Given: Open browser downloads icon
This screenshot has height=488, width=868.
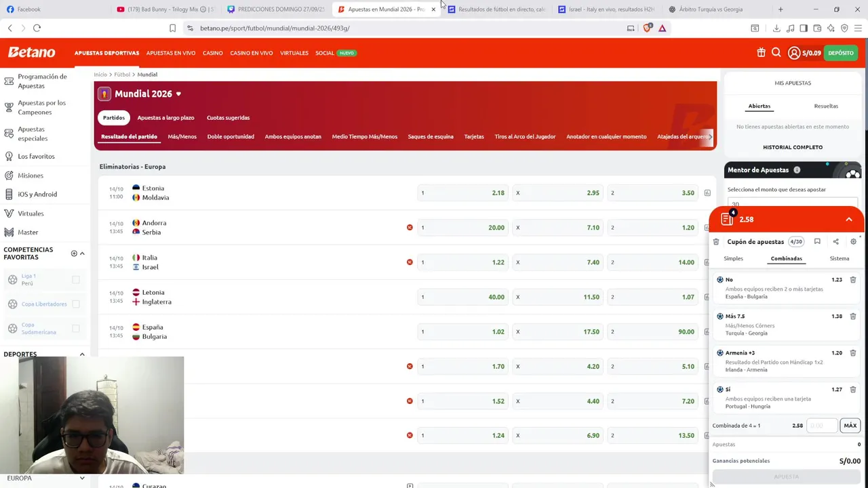Looking at the screenshot, I should 776,28.
